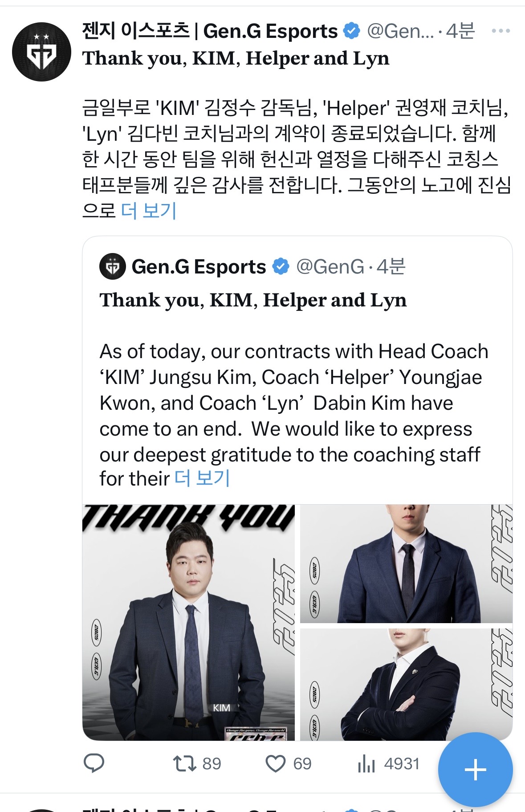Image resolution: width=525 pixels, height=812 pixels.
Task: Like the tweet using the heart icon
Action: click(x=276, y=763)
